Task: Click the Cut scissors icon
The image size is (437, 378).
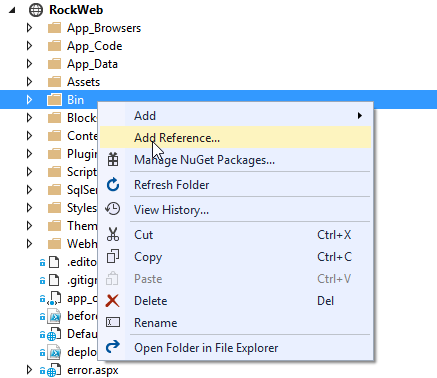Action: click(113, 234)
